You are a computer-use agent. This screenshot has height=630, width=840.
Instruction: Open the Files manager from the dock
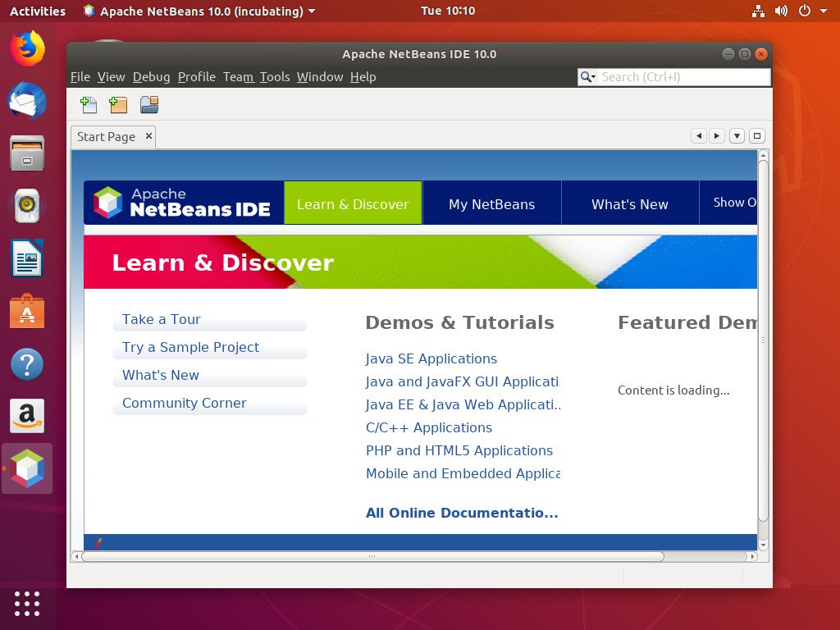click(x=27, y=153)
